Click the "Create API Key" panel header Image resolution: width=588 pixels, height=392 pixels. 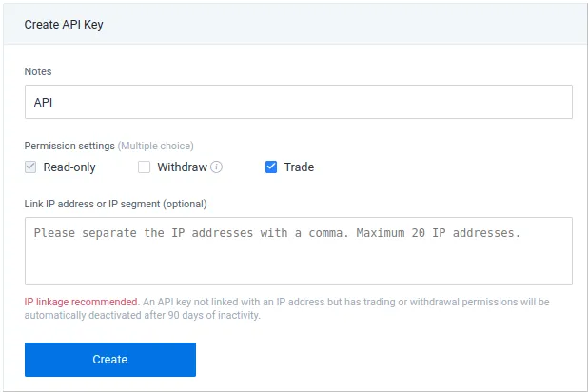(x=64, y=25)
